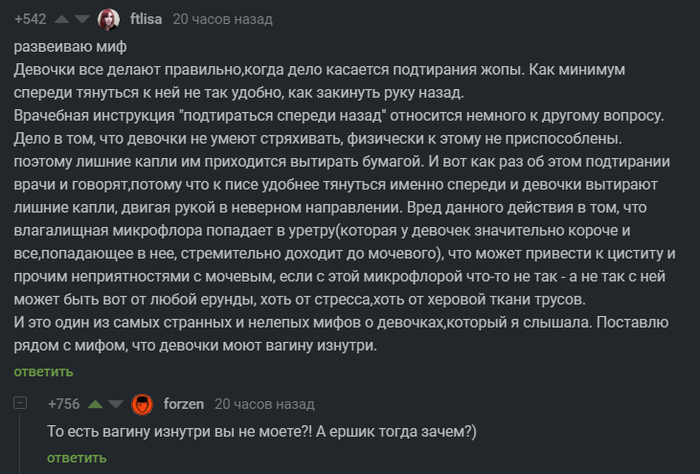The width and height of the screenshot is (700, 474).
Task: Click the 'развеиваю миф' opening line
Action: (71, 47)
